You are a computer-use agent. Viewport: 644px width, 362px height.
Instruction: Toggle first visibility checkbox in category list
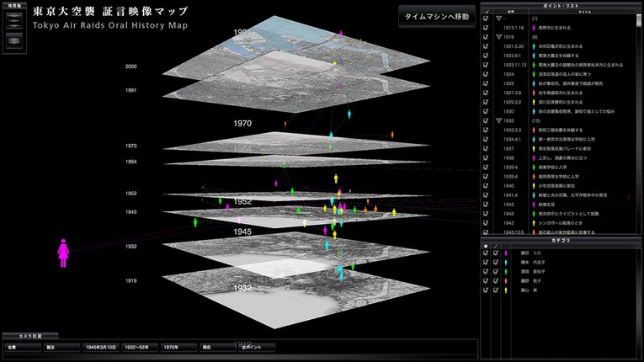[486, 253]
